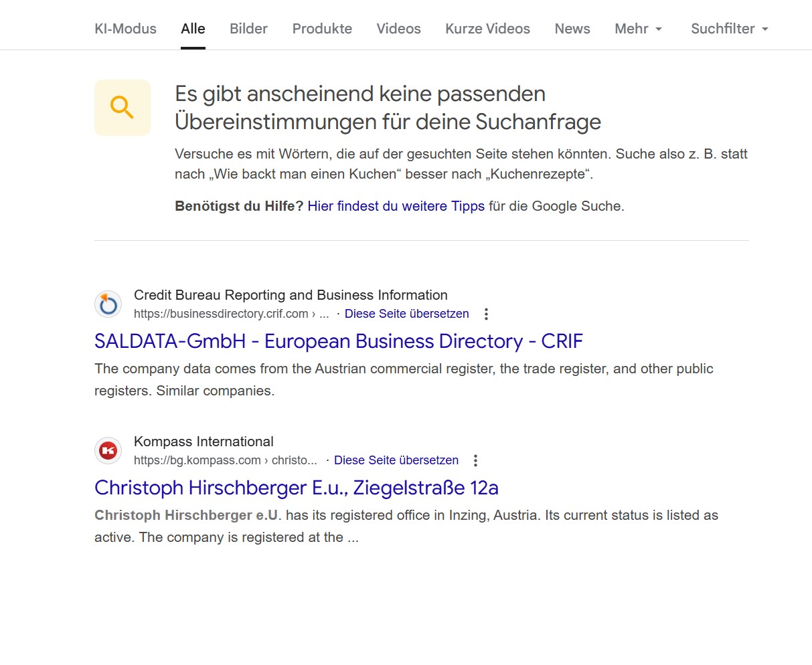Select the News tab
The width and height of the screenshot is (812, 665).
pyautogui.click(x=572, y=29)
